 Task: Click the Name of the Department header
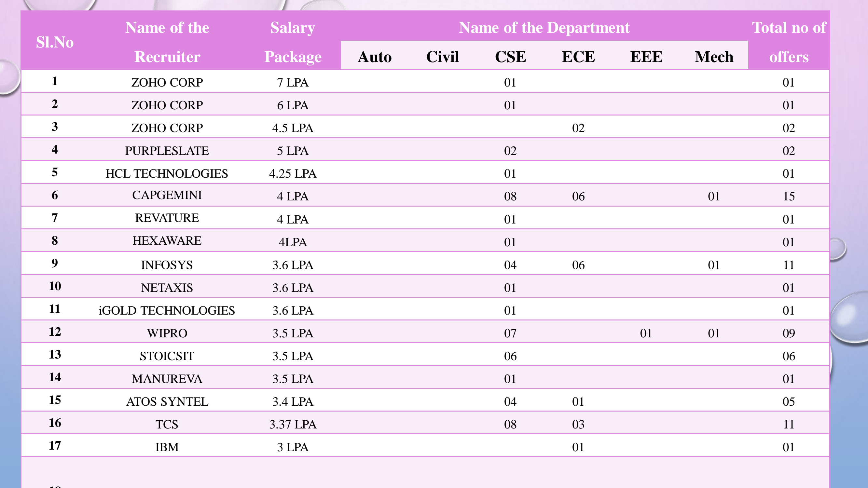tap(544, 28)
